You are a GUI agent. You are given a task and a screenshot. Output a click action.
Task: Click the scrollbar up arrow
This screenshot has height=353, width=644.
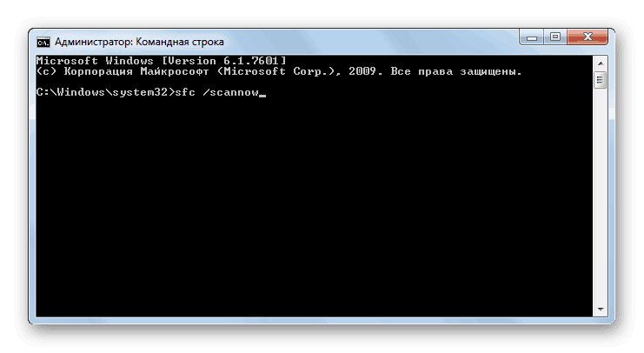coord(601,63)
